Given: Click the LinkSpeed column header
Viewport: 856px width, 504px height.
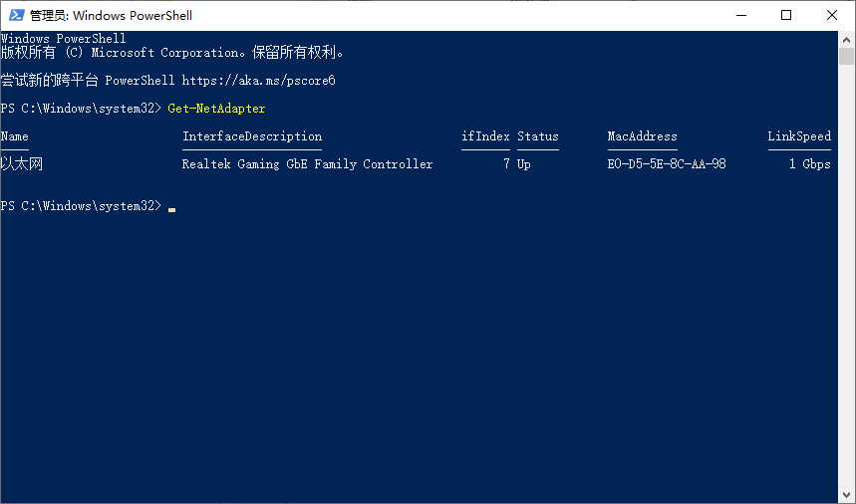Looking at the screenshot, I should 799,136.
